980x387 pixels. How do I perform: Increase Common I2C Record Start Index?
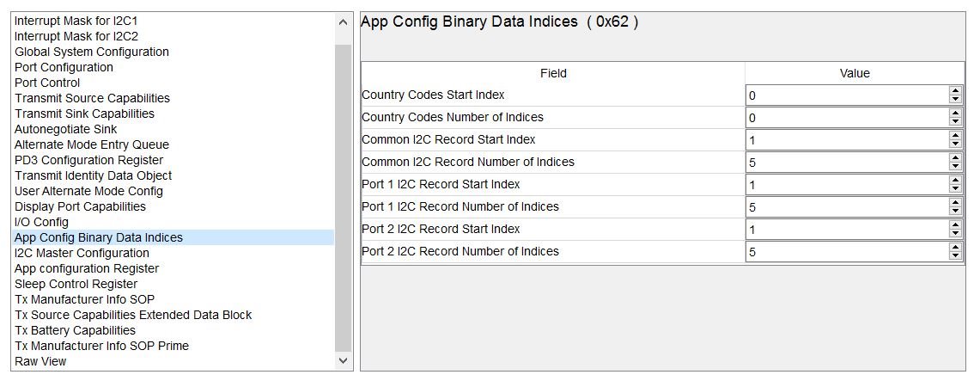click(955, 136)
